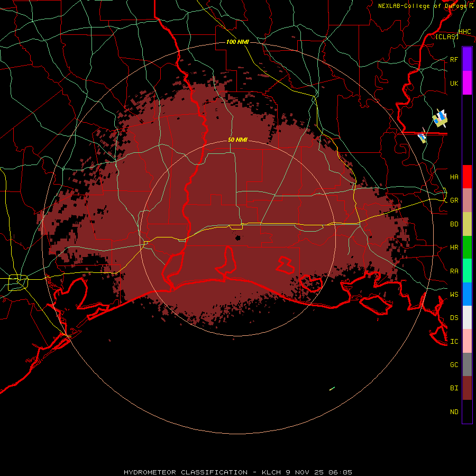Image resolution: width=476 pixels, height=476 pixels.
Task: Click the 'HR' legend label
Action: tap(454, 248)
